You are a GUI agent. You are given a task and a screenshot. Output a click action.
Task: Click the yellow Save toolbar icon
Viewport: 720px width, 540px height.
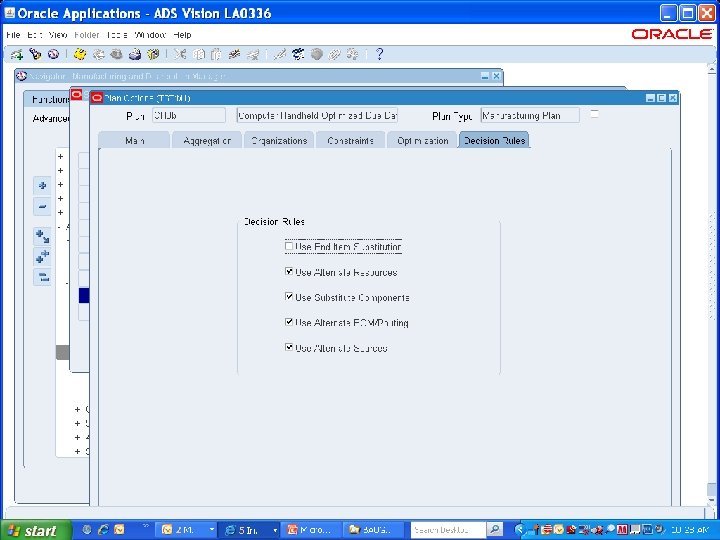[80, 55]
